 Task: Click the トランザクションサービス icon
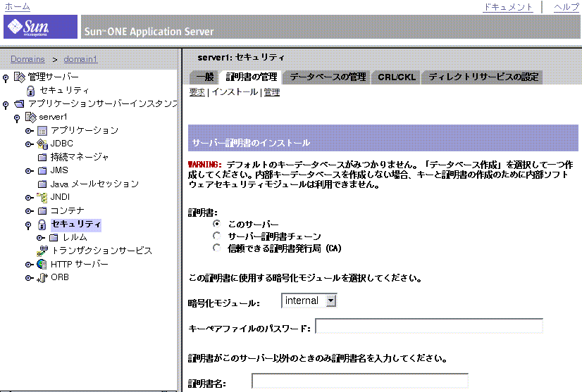[42, 251]
